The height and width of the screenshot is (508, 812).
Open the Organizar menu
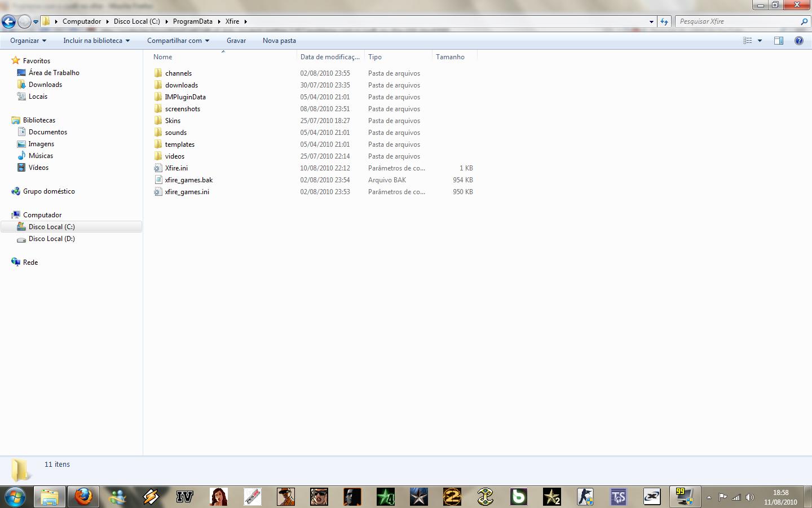28,41
